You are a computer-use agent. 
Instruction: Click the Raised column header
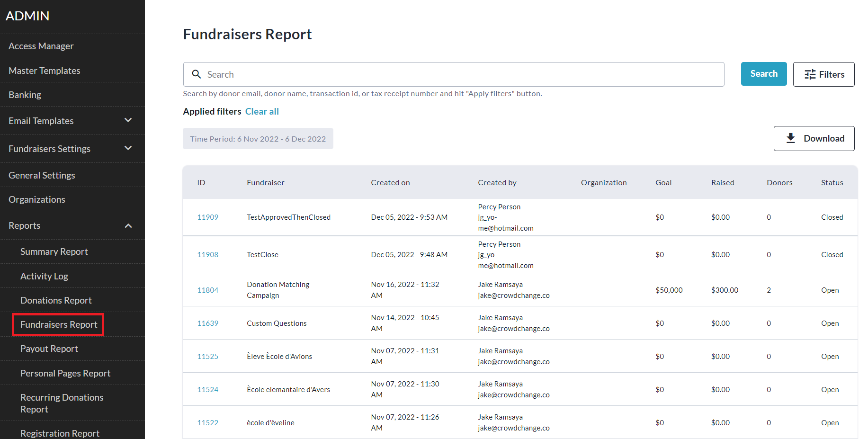pyautogui.click(x=722, y=182)
